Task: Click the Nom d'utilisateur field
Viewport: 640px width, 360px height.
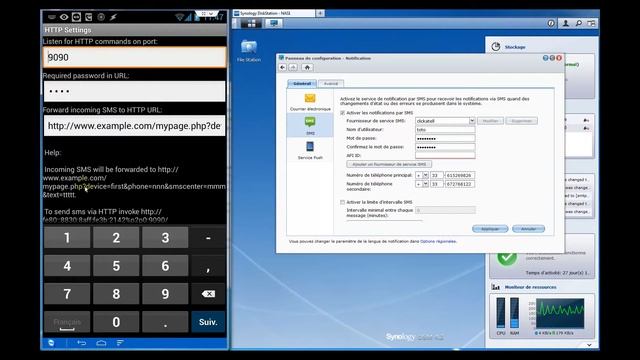Action: pos(445,129)
